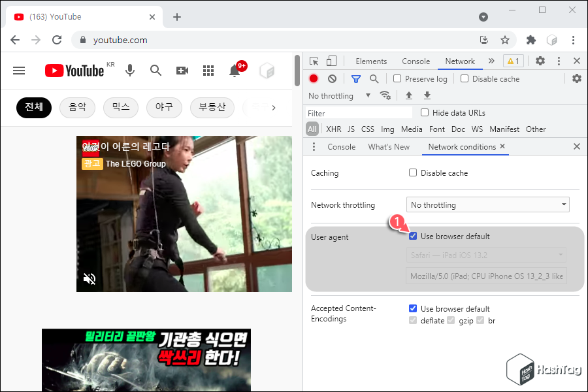This screenshot has height=392, width=588.
Task: Clear the network requests log
Action: 332,78
